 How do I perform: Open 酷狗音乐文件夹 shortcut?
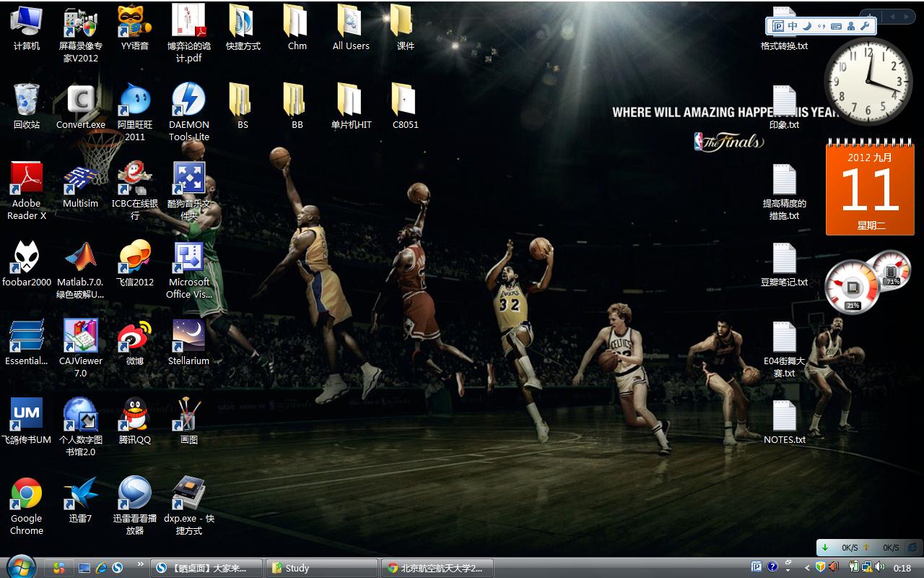point(189,191)
